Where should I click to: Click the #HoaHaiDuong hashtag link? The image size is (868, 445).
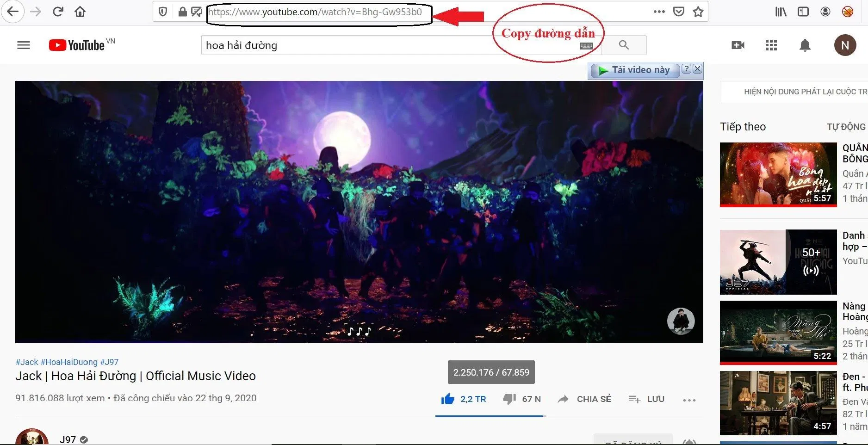click(69, 362)
